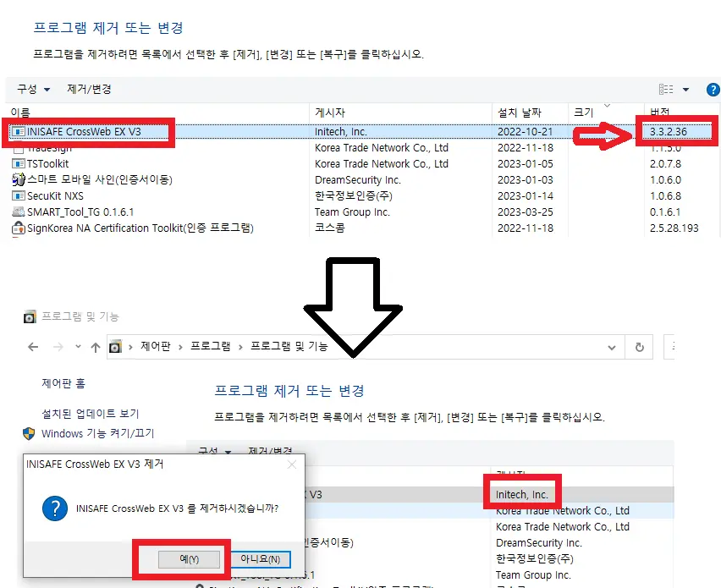The image size is (721, 588).
Task: Click the INISAFE CrossWeb EX V3 program icon
Action: [x=18, y=131]
